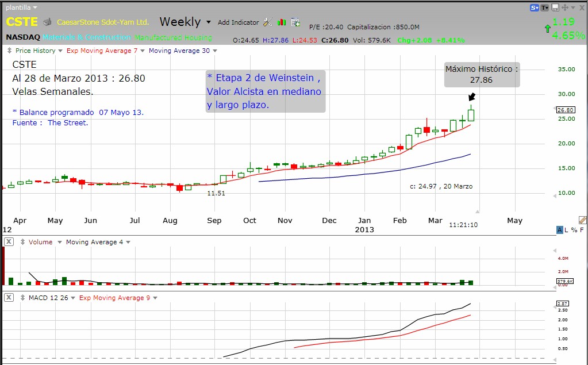588x365 pixels.
Task: Click the gray arrow at top of volume scale
Action: pos(555,251)
